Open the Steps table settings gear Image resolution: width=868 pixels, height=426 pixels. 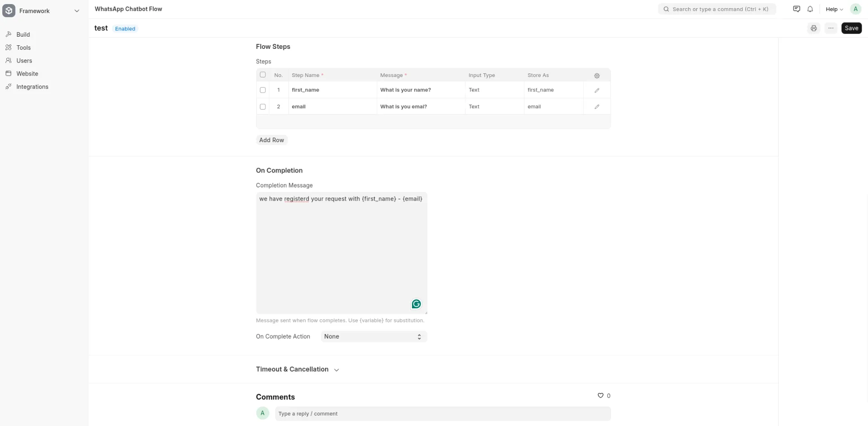tap(597, 76)
